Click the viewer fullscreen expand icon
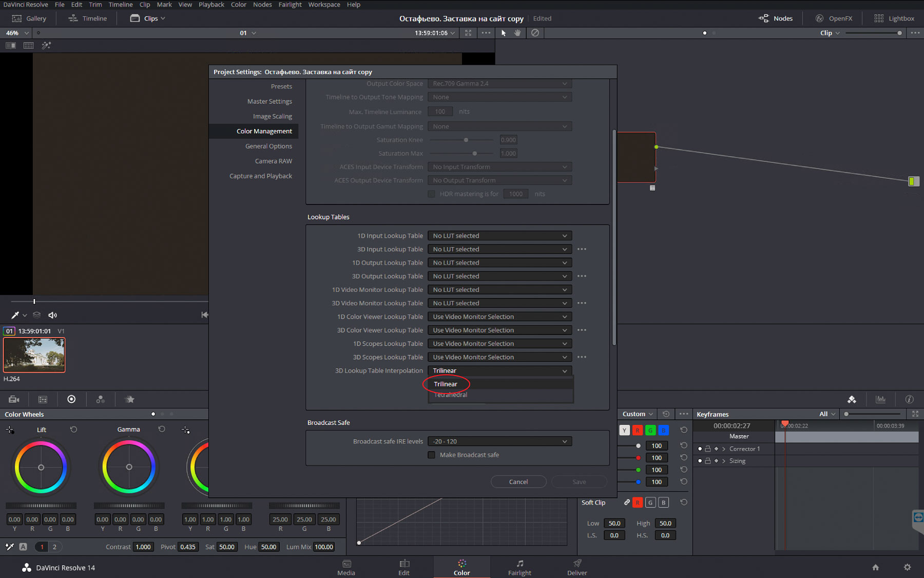The height and width of the screenshot is (578, 924). [x=468, y=33]
